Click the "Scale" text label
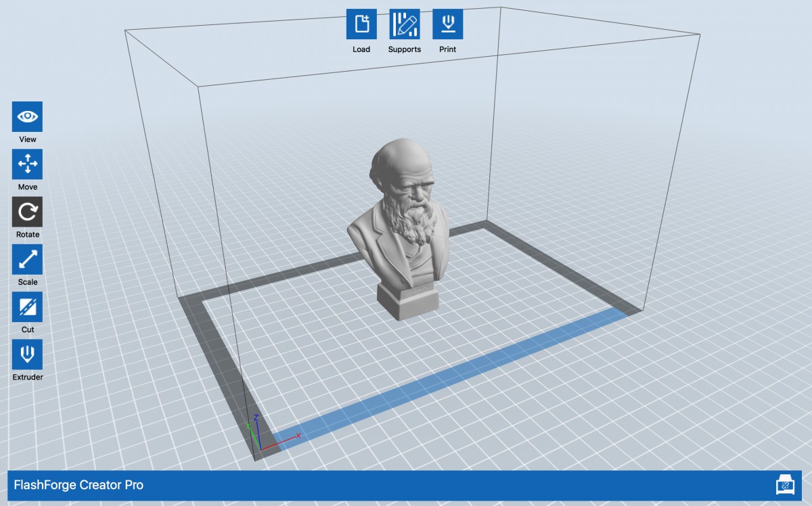This screenshot has height=506, width=812. [x=28, y=282]
